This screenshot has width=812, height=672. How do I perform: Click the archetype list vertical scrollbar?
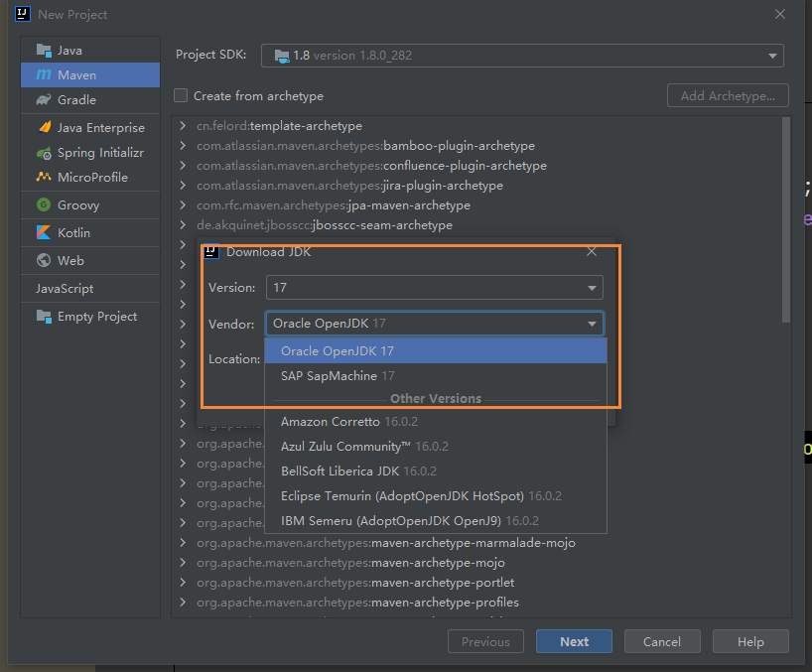786,218
